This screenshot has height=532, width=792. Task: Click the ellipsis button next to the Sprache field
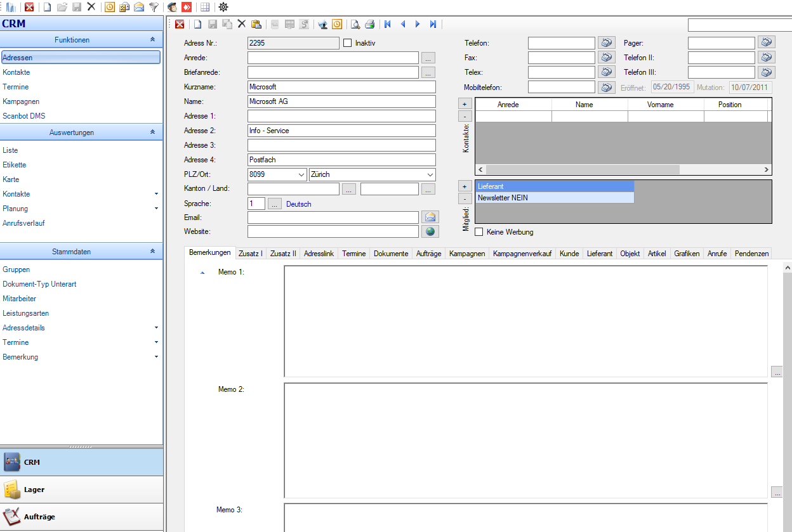274,204
